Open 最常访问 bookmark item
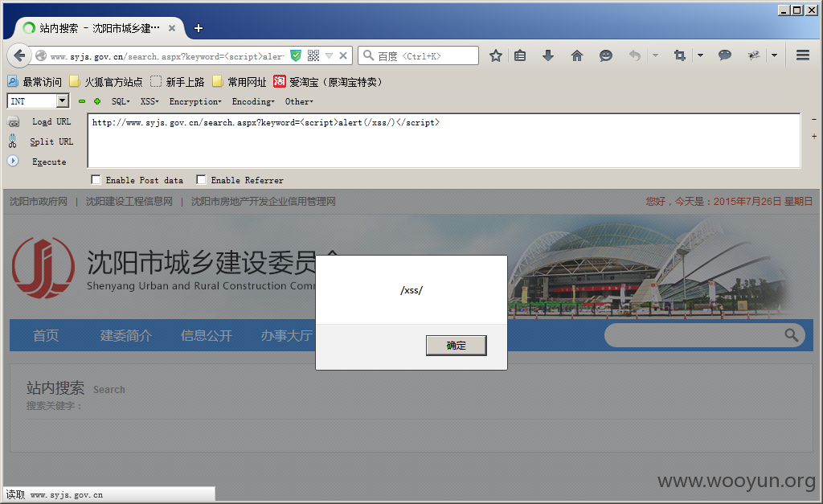 (35, 82)
